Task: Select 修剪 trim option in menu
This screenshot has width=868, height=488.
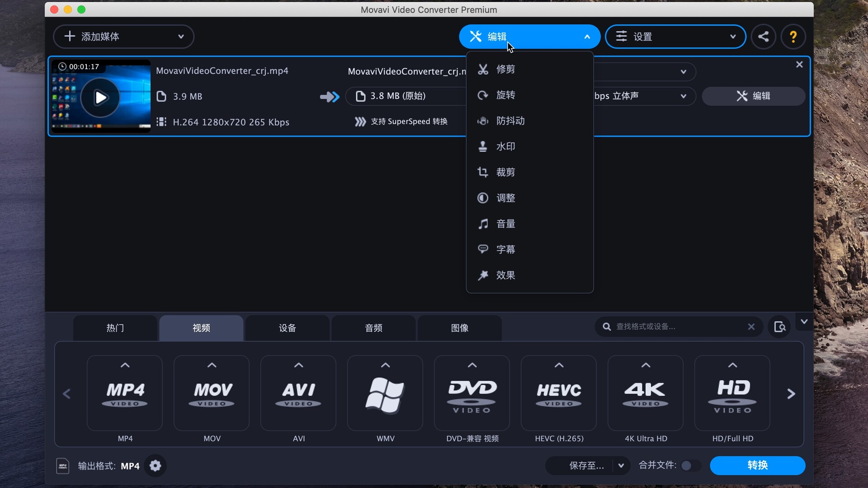Action: [x=529, y=69]
